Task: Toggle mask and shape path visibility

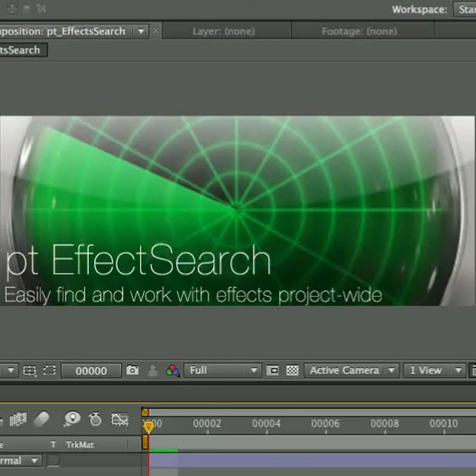Action: (50, 371)
